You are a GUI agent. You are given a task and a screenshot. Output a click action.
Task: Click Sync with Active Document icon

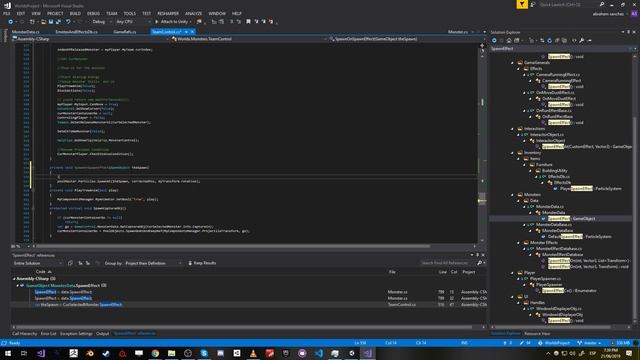tap(542, 40)
